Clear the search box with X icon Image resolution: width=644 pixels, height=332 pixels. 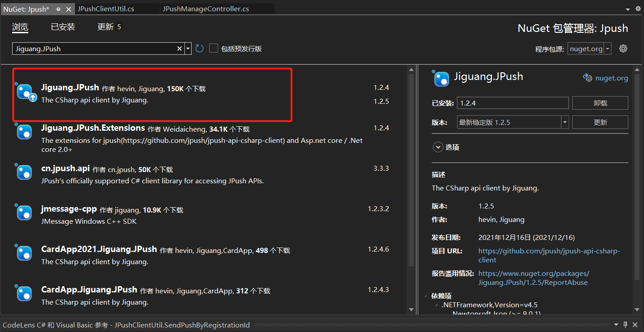[x=180, y=49]
